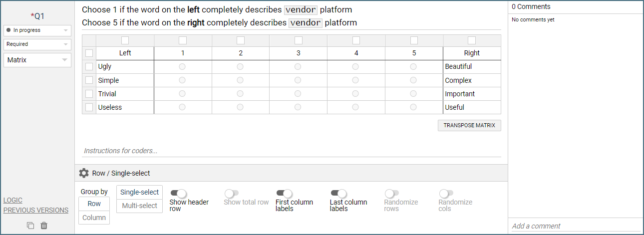This screenshot has height=235, width=644.
Task: Open the Matrix question type dropdown
Action: [x=37, y=60]
